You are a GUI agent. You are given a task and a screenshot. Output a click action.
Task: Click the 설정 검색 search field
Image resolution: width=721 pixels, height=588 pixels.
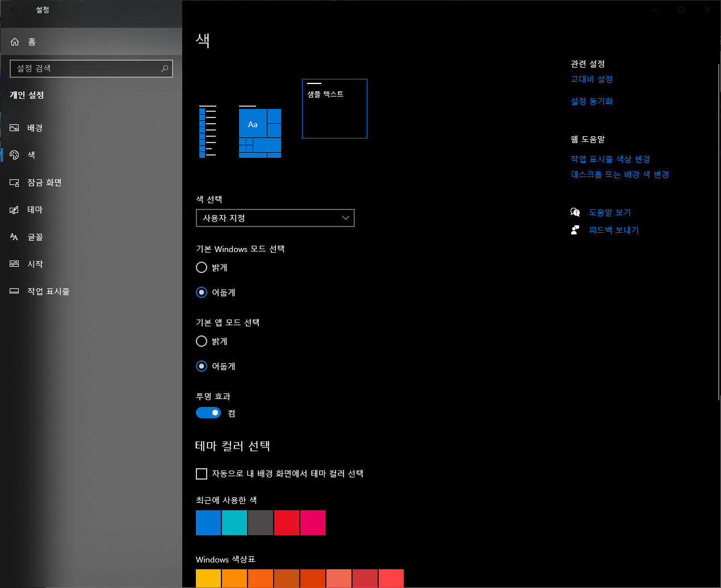[x=91, y=69]
